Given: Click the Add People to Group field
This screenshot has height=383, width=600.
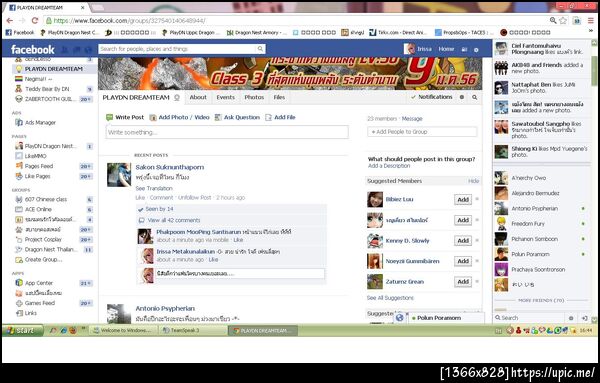Looking at the screenshot, I should pos(422,132).
